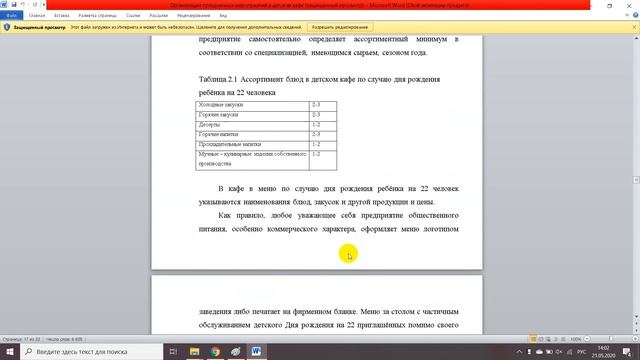Image resolution: width=640 pixels, height=360 pixels.
Task: Click the Разрешить редактирование button
Action: tap(340, 27)
